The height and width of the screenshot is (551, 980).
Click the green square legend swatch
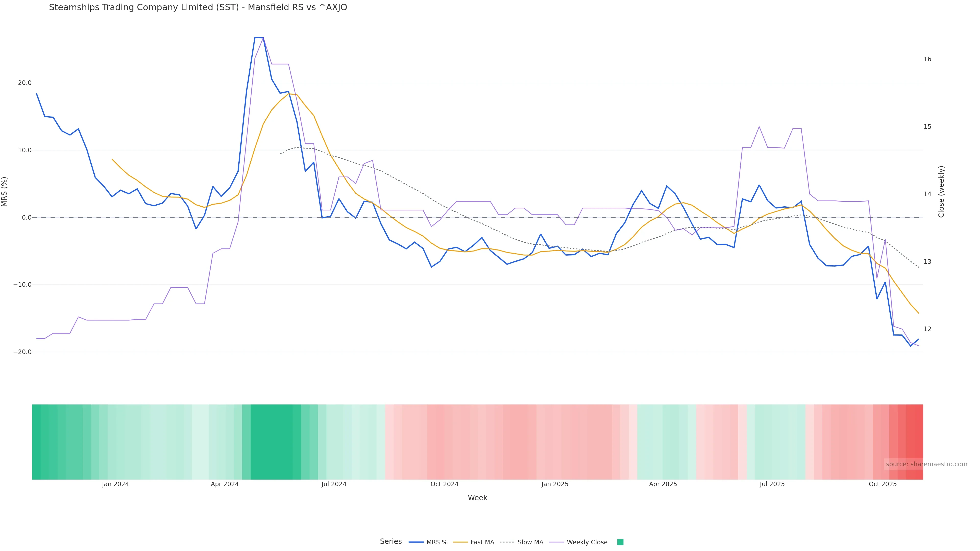pos(620,542)
